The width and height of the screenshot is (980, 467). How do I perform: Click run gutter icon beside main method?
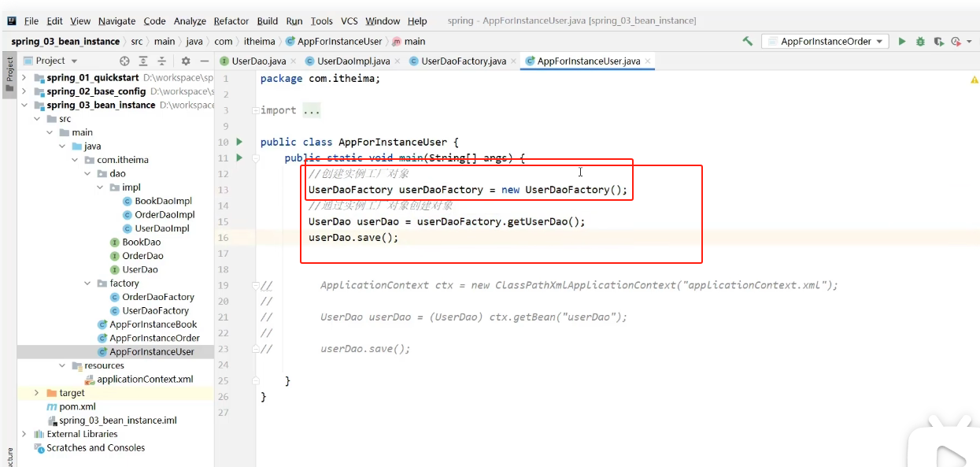tap(239, 158)
